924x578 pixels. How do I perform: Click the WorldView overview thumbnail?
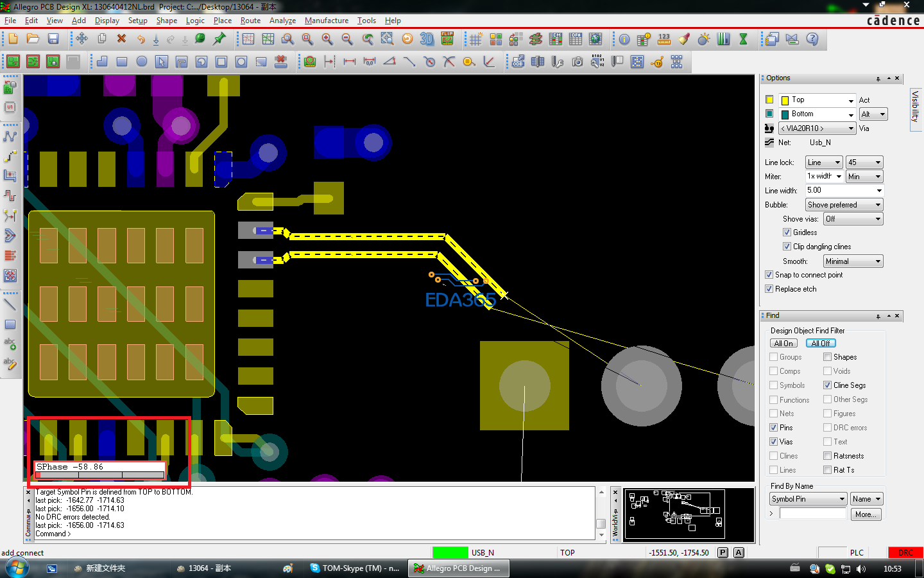click(x=689, y=514)
